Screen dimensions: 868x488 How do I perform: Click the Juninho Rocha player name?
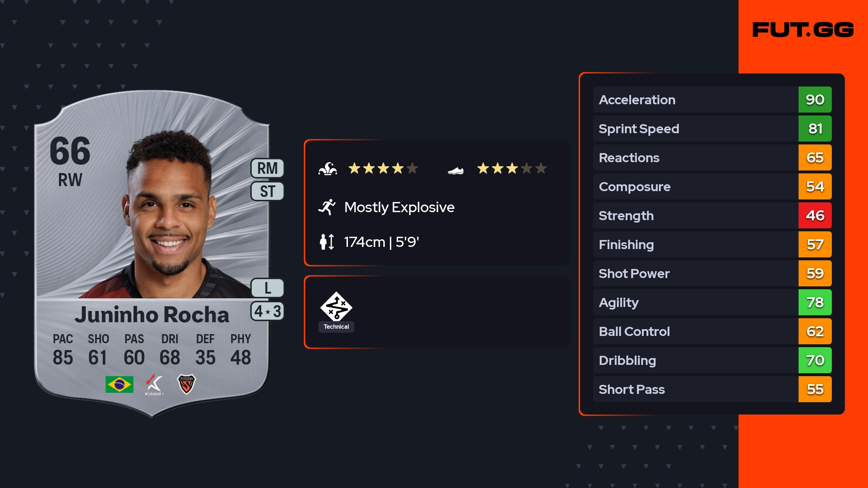pos(152,315)
